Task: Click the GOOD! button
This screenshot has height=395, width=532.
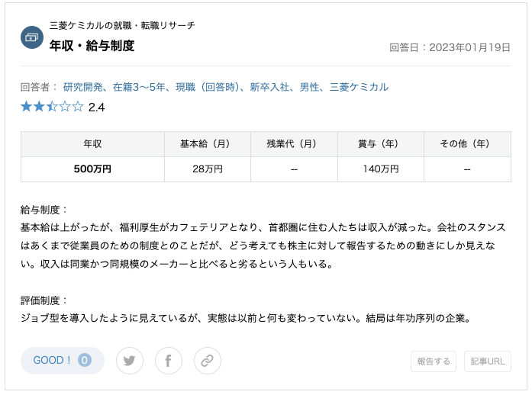Action: [63, 361]
